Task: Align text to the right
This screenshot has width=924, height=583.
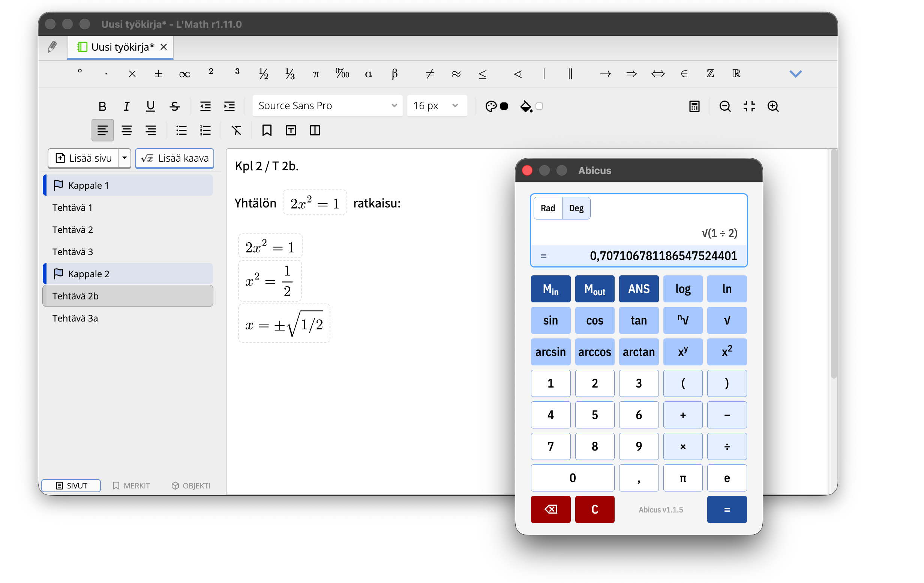Action: pos(151,131)
